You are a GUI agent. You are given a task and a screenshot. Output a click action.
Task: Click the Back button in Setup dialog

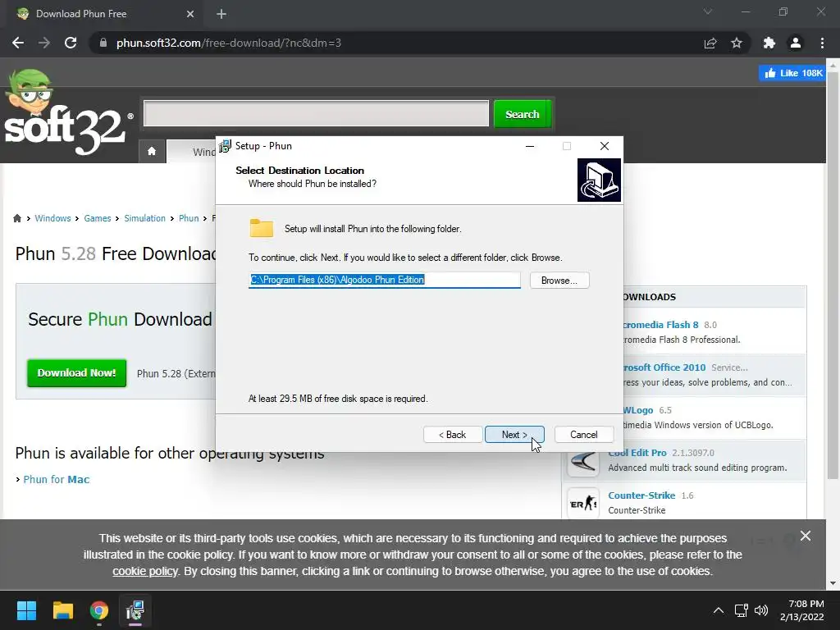point(453,435)
